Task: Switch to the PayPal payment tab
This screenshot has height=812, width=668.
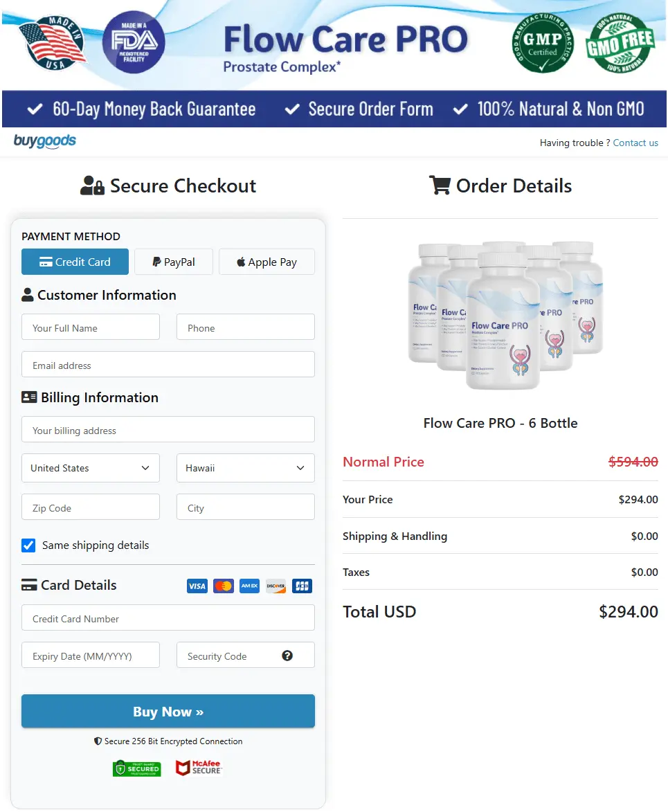Action: click(173, 262)
